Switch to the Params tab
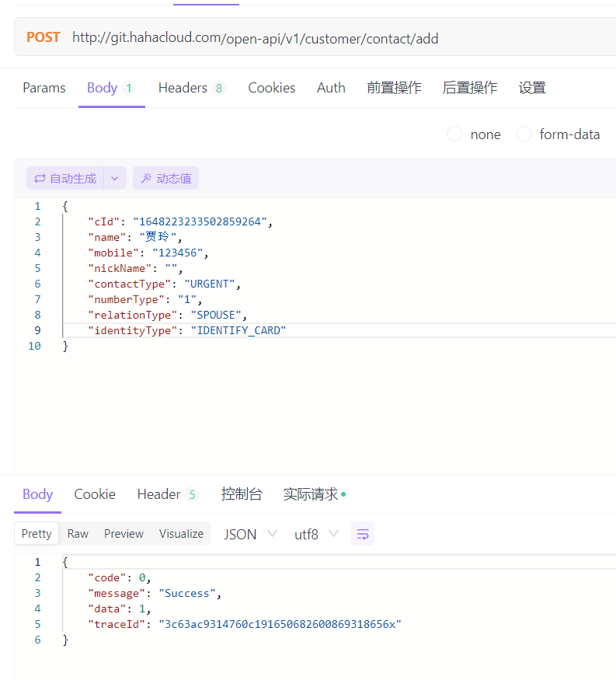Screen dimensions: 616x680 pyautogui.click(x=44, y=88)
